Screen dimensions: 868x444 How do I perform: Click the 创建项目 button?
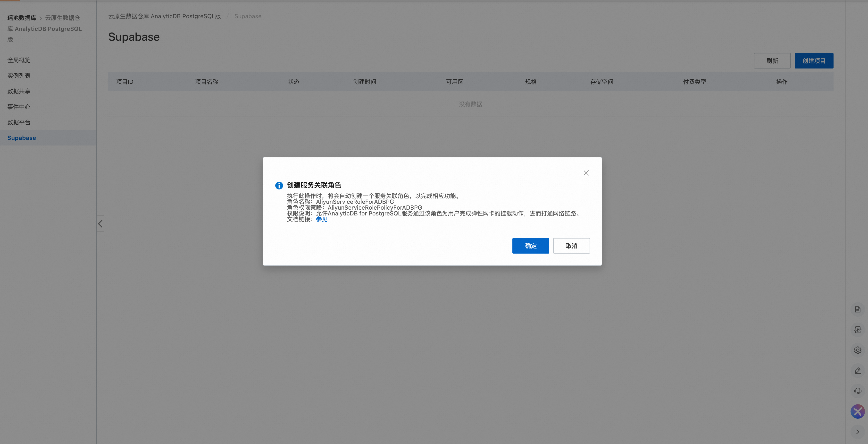point(814,61)
